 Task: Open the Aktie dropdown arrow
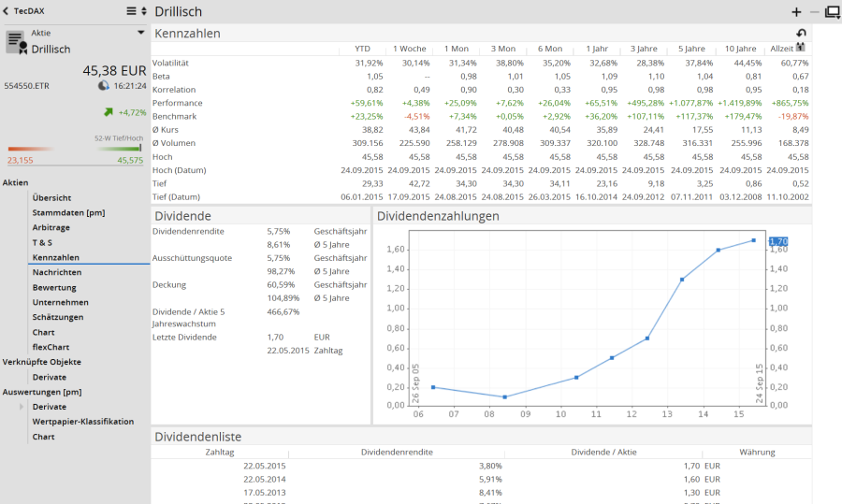(x=141, y=32)
